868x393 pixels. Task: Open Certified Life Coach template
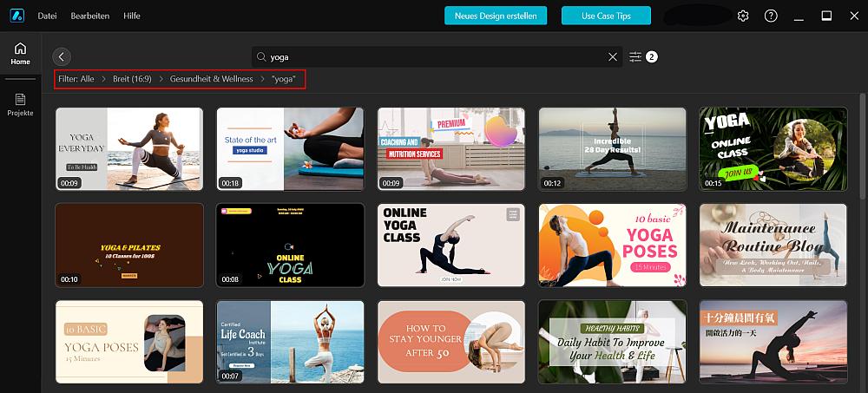[290, 342]
